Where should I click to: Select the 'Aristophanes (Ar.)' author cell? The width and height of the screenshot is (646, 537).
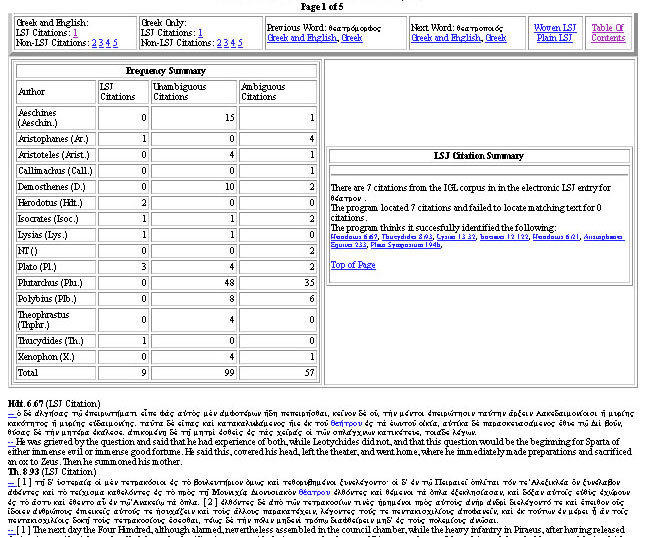[56, 139]
